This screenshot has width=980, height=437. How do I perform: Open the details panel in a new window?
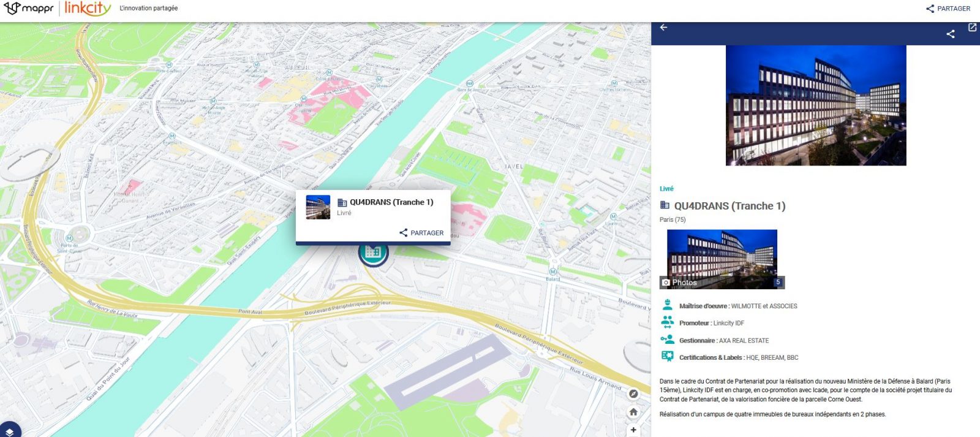pos(972,28)
